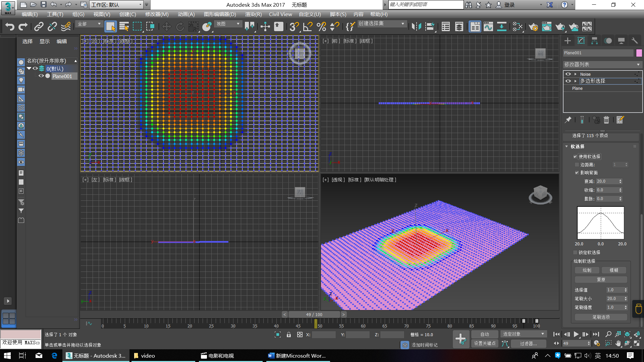Choose the Rectangular Selection Region tool
This screenshot has height=362, width=644.
coord(137,26)
